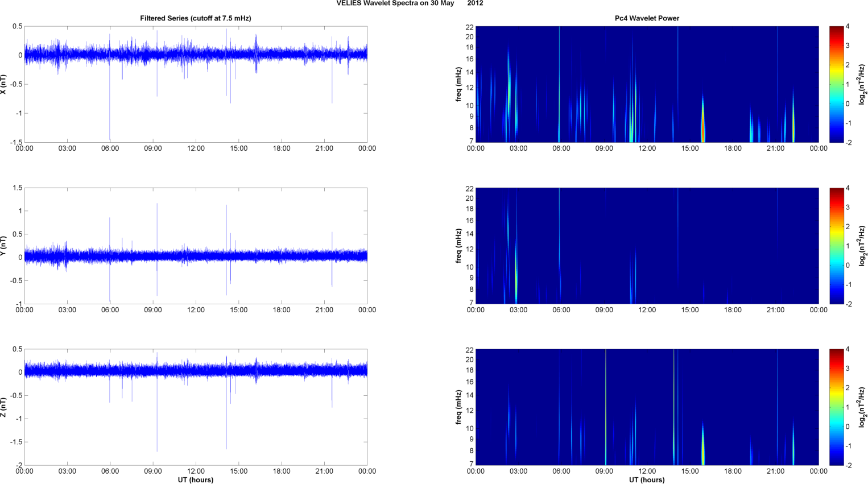
Task: Click "UT (hours)" under the bottom spectrogram
Action: 647,480
